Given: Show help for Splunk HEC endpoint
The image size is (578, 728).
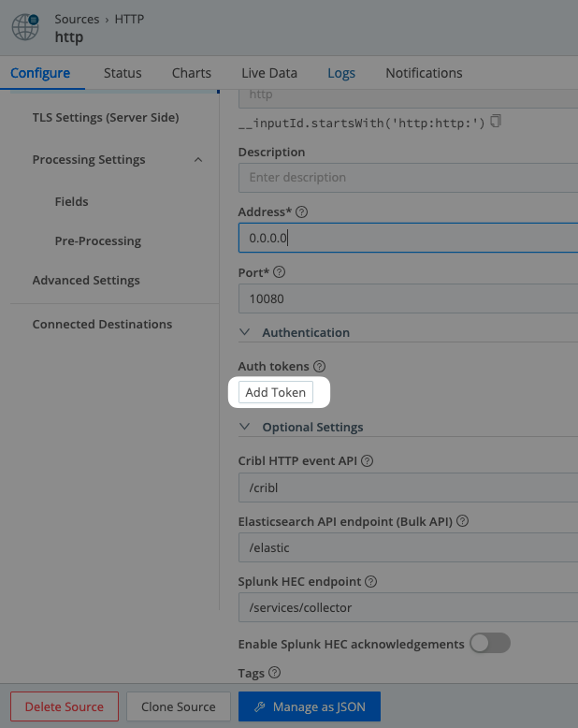Looking at the screenshot, I should click(x=370, y=581).
